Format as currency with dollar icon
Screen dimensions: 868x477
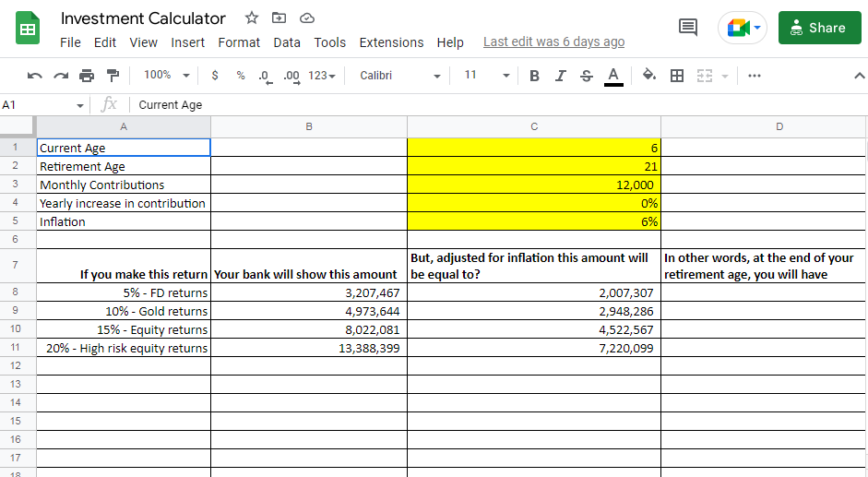(215, 76)
